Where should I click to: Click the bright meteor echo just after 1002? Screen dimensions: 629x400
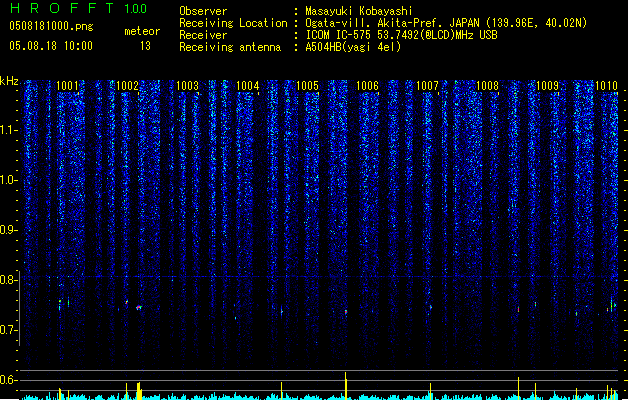[x=139, y=308]
